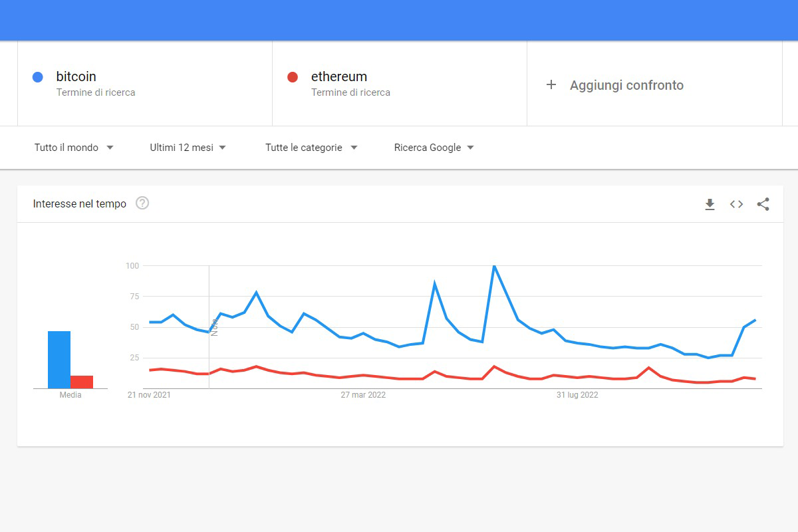The height and width of the screenshot is (532, 798).
Task: Download the Interesse nel tempo chart data
Action: point(710,204)
